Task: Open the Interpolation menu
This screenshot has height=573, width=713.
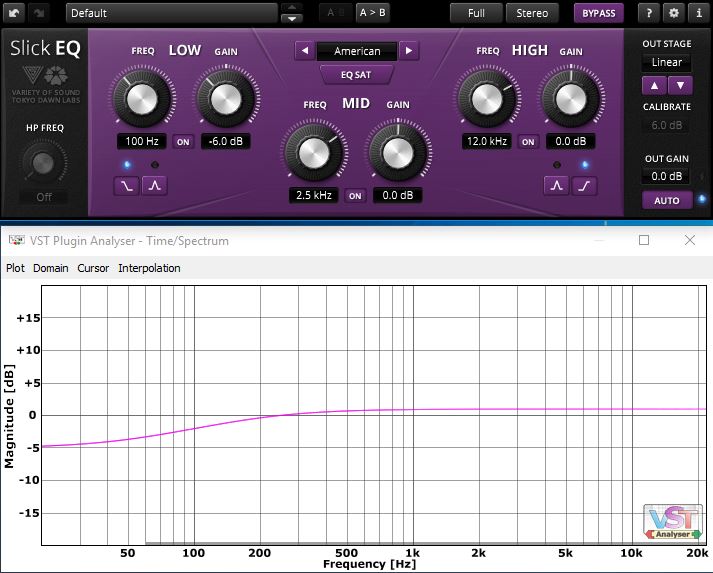Action: coord(150,268)
